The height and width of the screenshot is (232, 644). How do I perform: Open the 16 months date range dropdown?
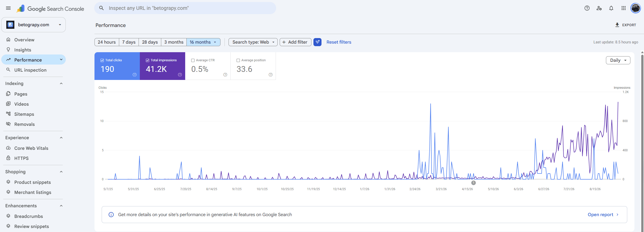(x=203, y=42)
